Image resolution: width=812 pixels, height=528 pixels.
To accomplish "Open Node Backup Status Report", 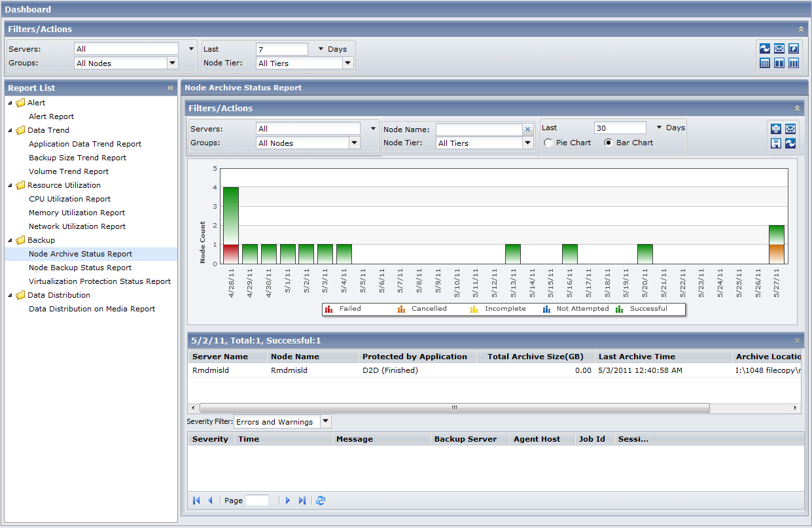I will pyautogui.click(x=80, y=268).
